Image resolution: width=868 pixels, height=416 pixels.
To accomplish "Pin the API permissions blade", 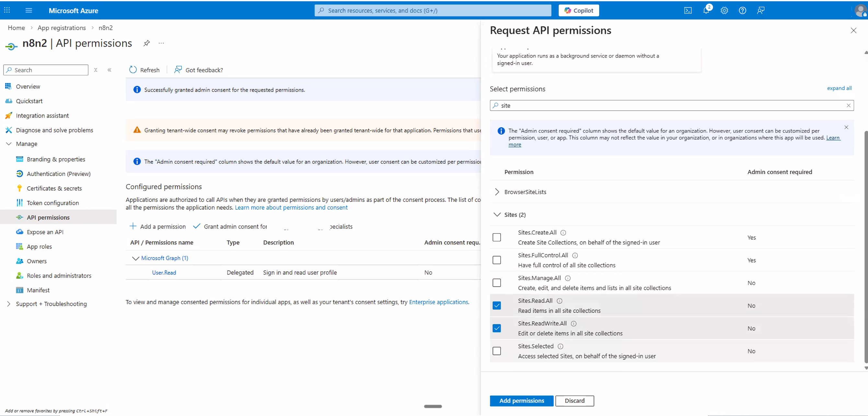I will (x=146, y=43).
